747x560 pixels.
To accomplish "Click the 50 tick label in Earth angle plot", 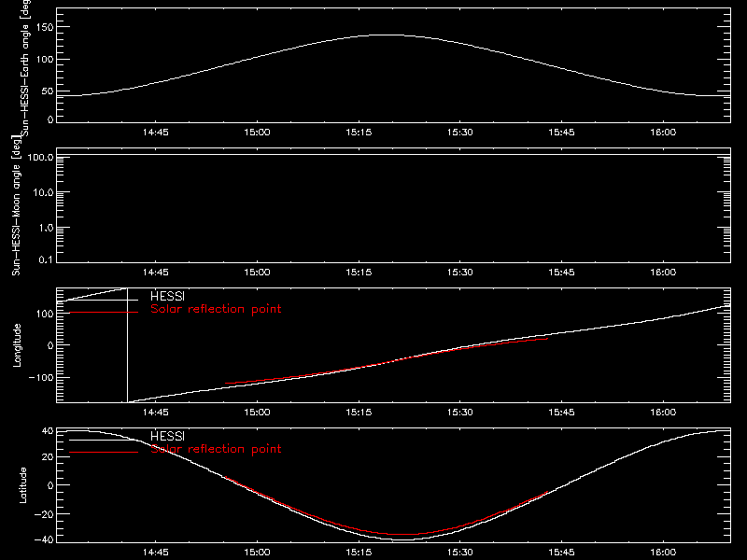I will (x=48, y=91).
